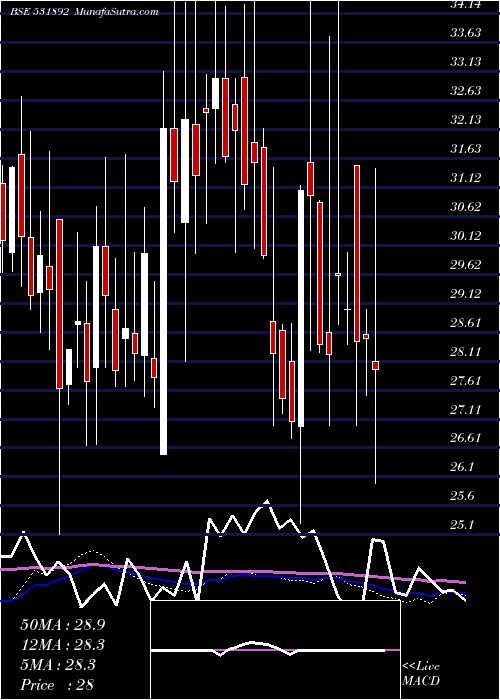
Task: Click the Price : 28 readout
Action: [x=57, y=685]
